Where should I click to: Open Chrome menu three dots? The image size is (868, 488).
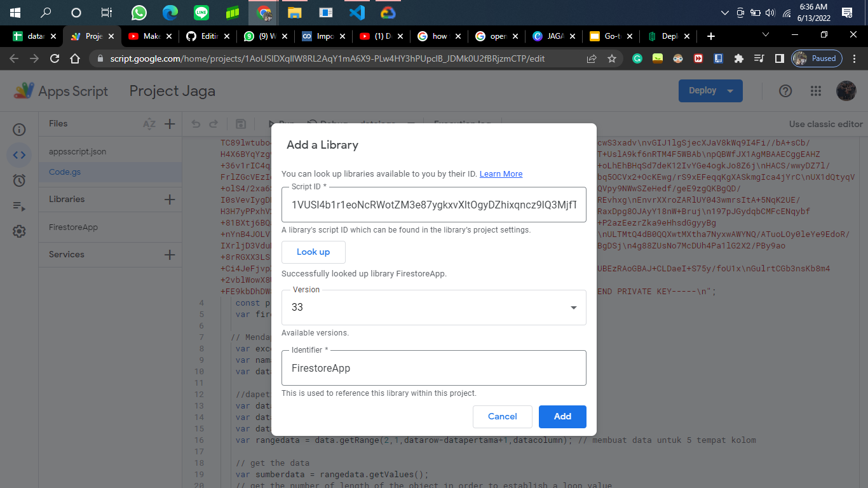point(855,58)
